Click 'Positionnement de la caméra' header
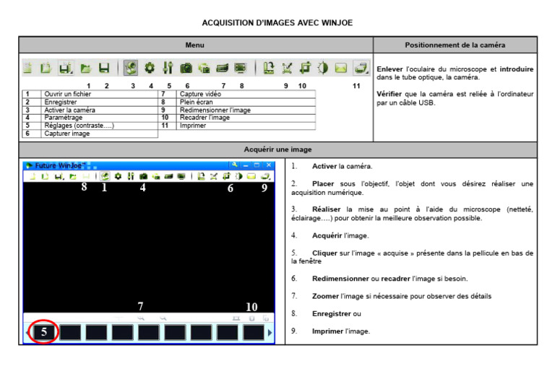The height and width of the screenshot is (392, 555). [455, 45]
